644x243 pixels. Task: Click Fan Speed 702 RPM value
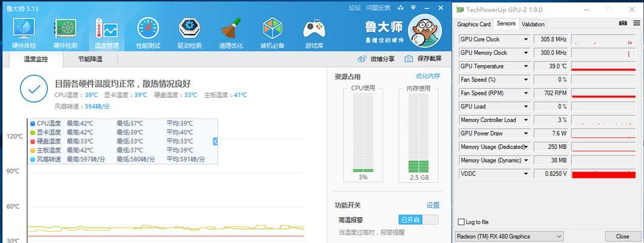coord(551,93)
